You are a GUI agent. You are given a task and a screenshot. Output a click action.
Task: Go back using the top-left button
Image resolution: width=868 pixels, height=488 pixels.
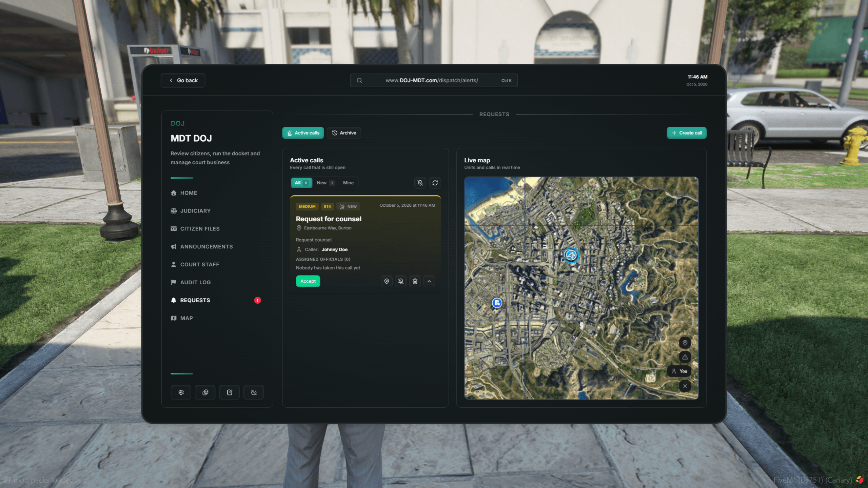tap(183, 80)
